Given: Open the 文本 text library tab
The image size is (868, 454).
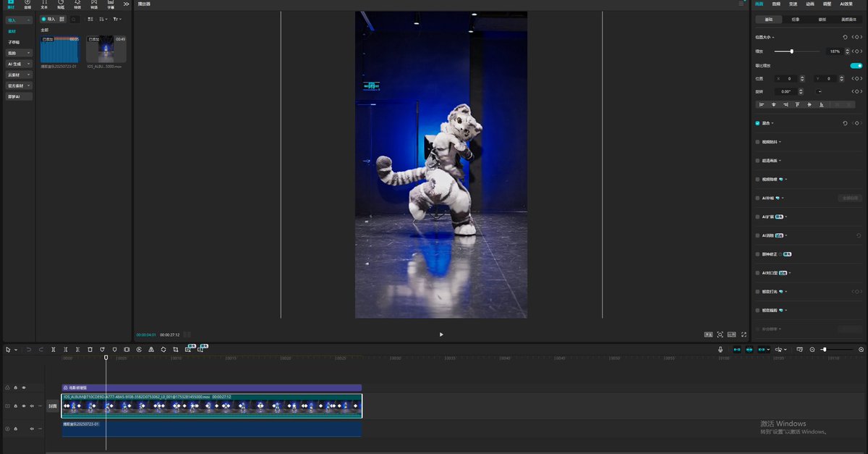Looking at the screenshot, I should click(44, 4).
